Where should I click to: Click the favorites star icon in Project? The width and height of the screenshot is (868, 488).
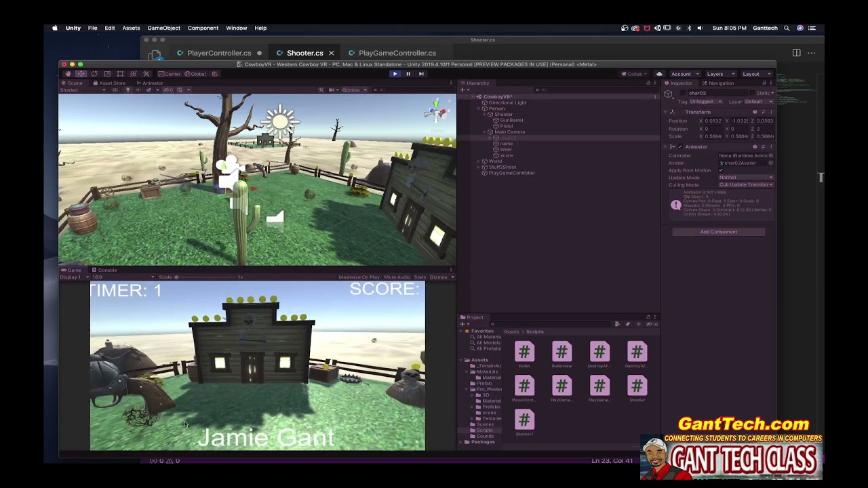pyautogui.click(x=638, y=324)
